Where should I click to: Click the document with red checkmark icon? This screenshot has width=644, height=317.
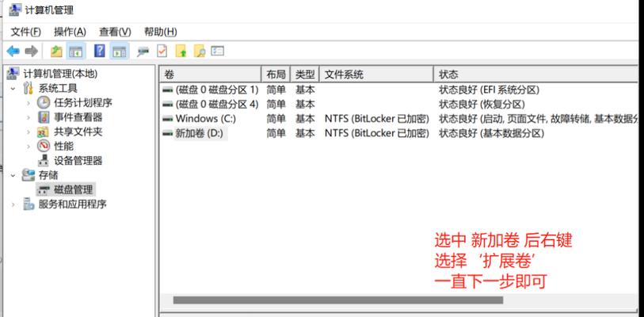(162, 52)
